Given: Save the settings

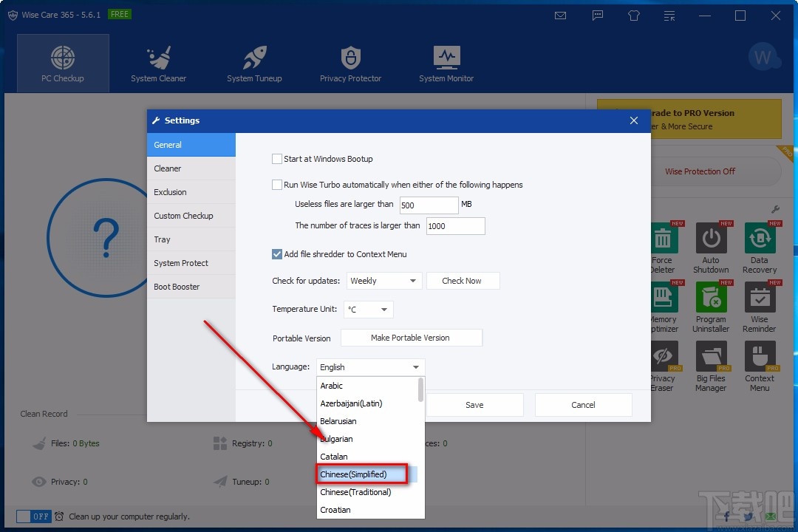Looking at the screenshot, I should (x=474, y=405).
